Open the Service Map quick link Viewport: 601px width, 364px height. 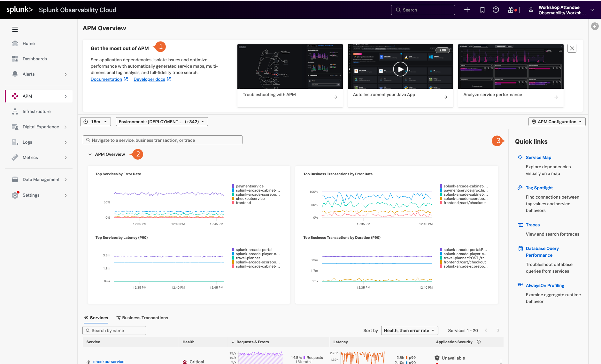[x=538, y=157]
